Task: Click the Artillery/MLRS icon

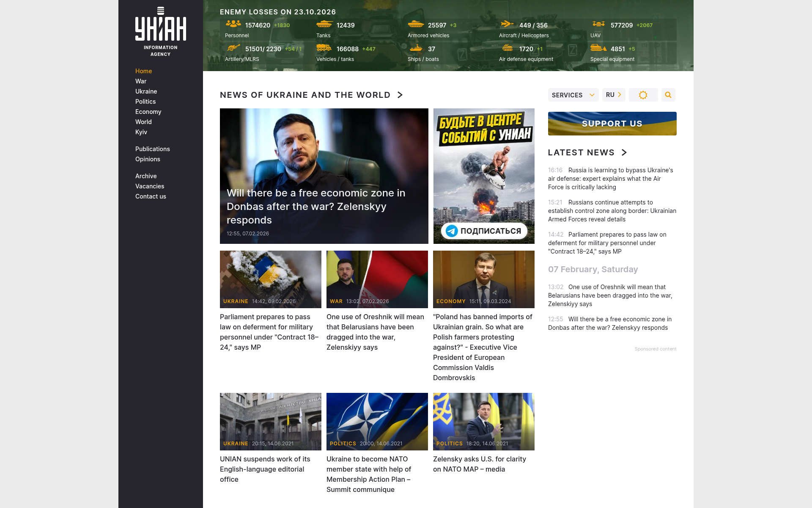Action: (x=233, y=48)
